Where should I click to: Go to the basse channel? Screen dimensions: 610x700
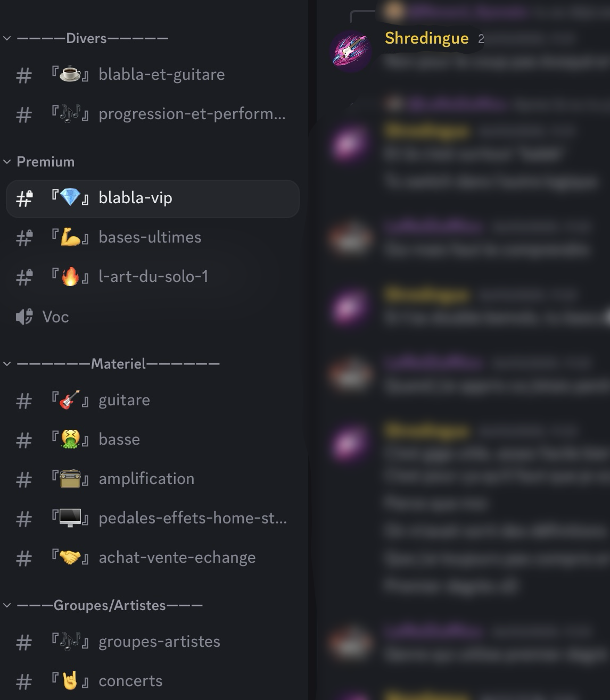[x=152, y=439]
